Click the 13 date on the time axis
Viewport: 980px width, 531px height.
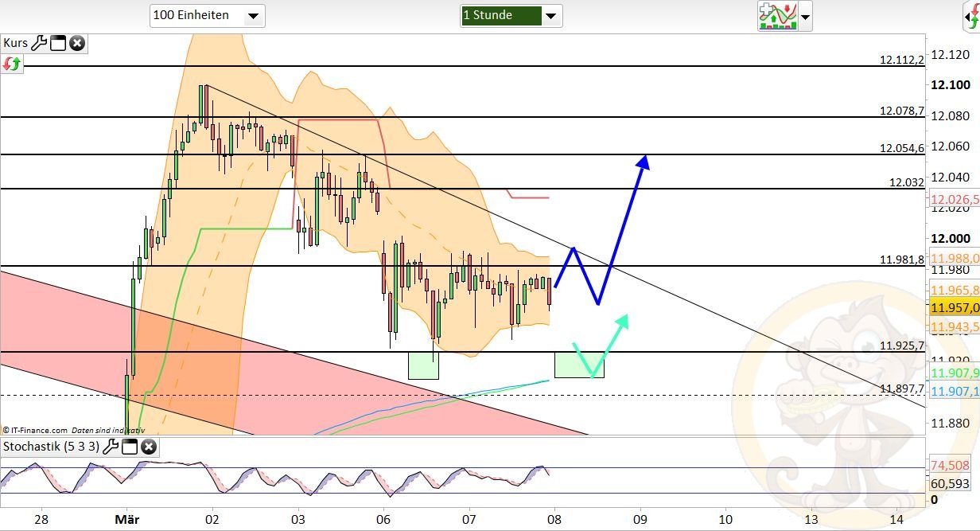coord(811,519)
